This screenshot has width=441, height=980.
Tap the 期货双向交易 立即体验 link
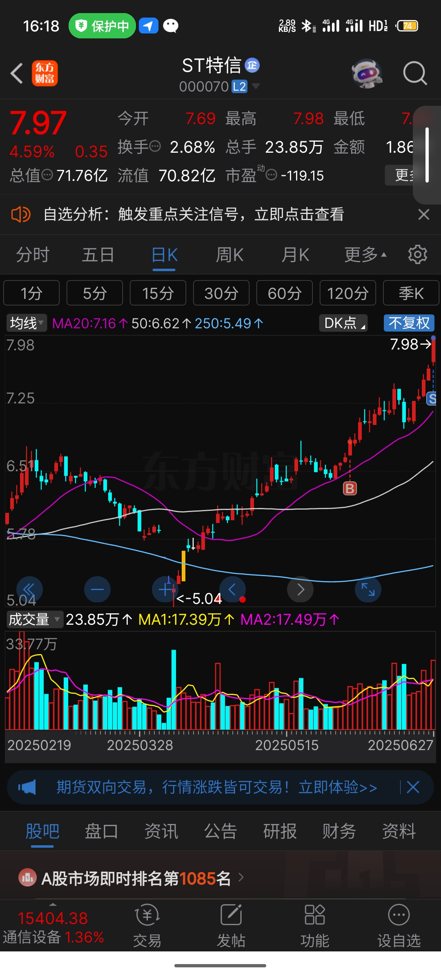217,787
